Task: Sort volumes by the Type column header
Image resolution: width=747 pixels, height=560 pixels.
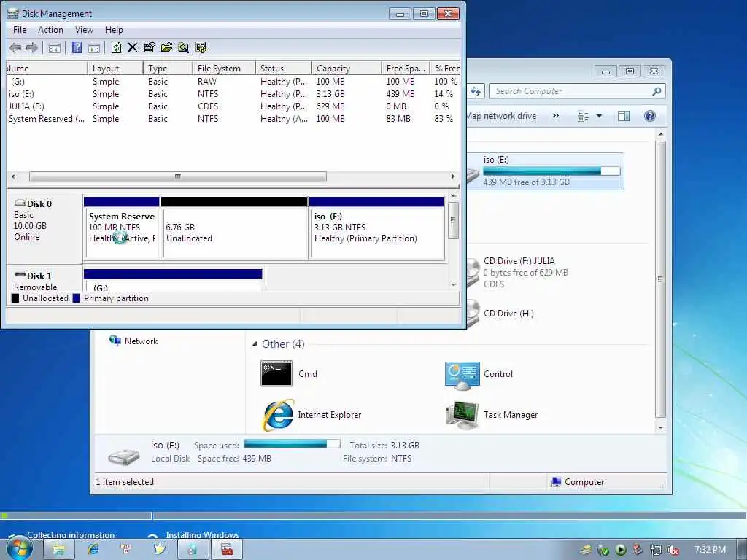Action: click(x=168, y=69)
